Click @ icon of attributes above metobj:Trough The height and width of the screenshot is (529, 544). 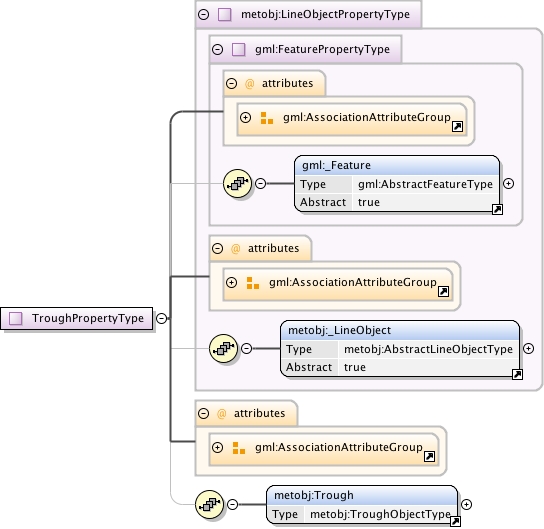221,413
